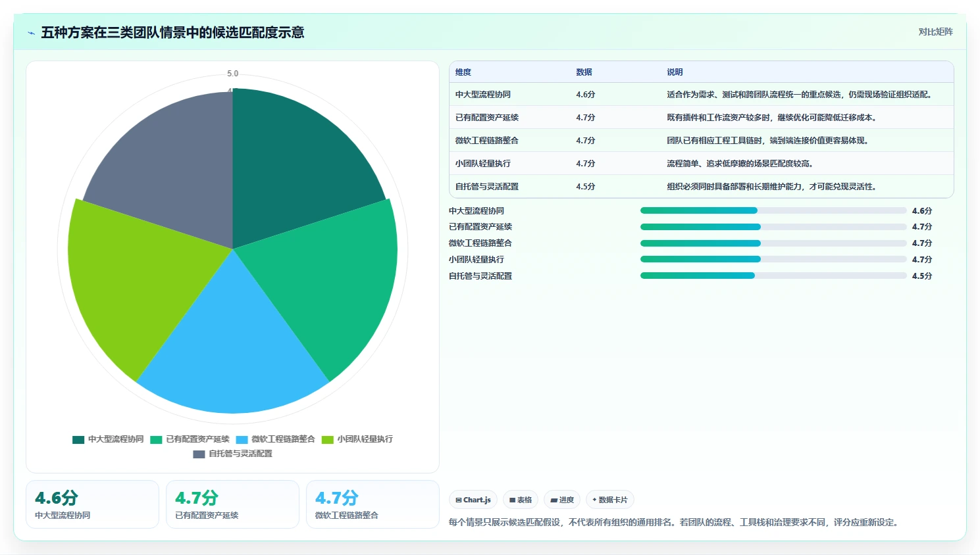Open the 4.6分 中大型流程协同 stat card
This screenshot has height=555, width=980.
coord(92,504)
